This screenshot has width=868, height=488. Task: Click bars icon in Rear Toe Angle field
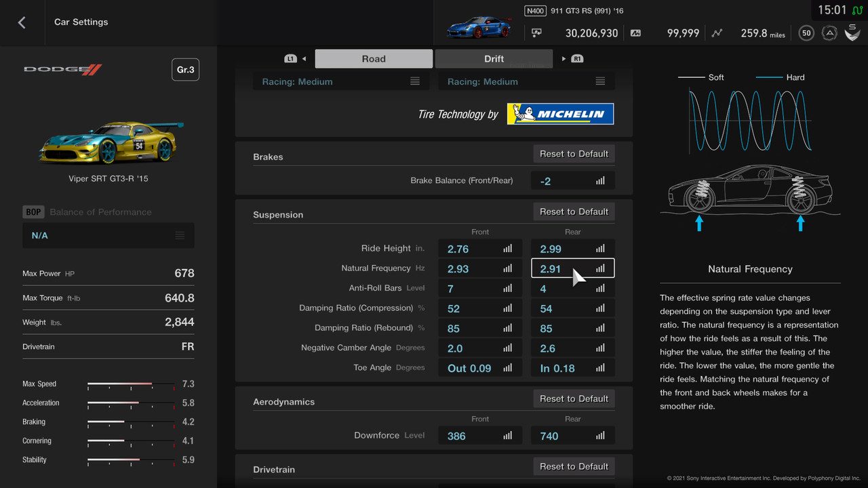point(600,368)
